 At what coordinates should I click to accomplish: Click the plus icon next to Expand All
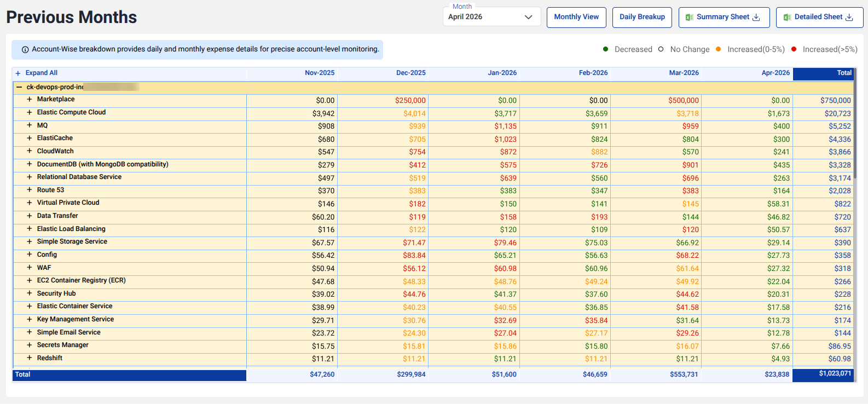point(18,73)
